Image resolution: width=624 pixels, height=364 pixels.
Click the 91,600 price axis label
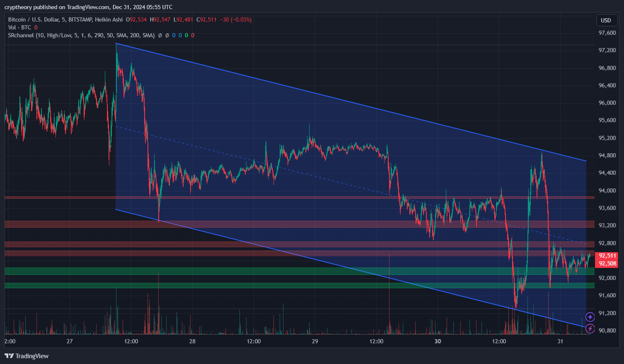(607, 295)
